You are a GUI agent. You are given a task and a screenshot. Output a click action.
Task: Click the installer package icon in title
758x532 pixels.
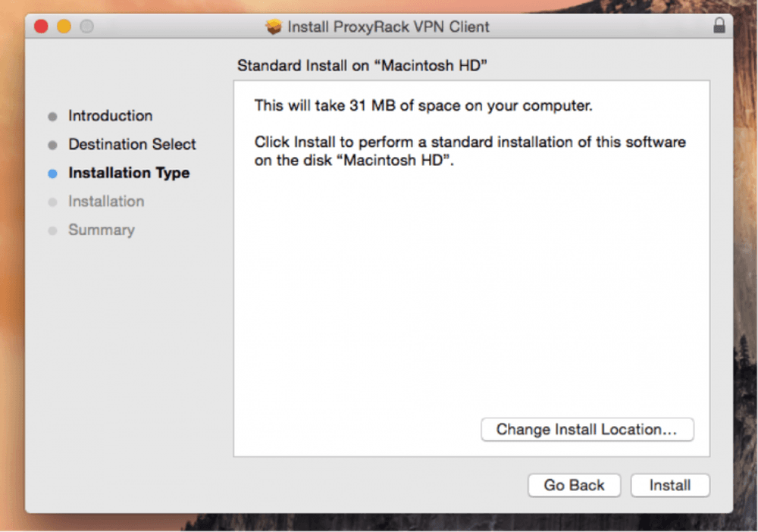(x=274, y=27)
